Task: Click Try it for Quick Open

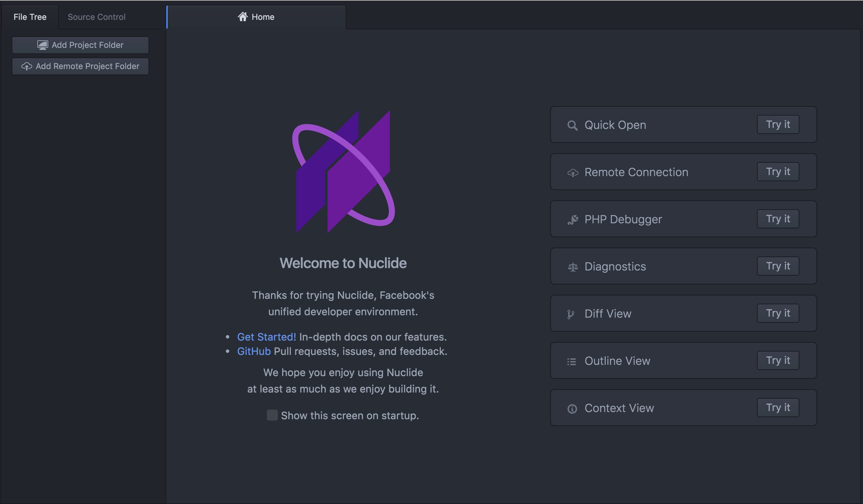Action: point(778,124)
